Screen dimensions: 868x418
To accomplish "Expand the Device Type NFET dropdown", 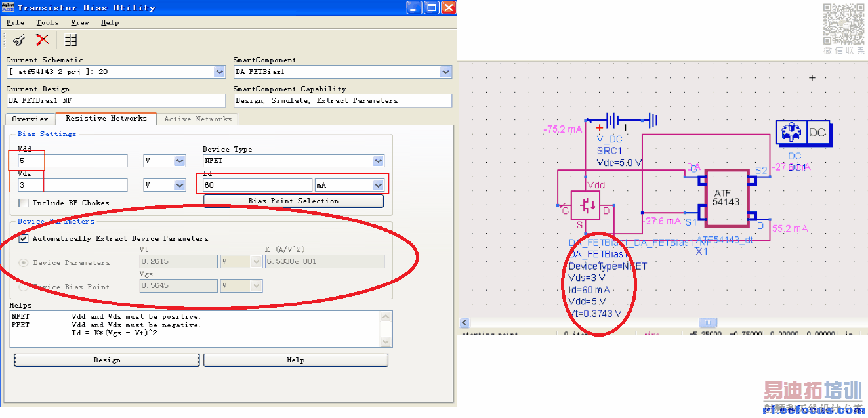I will [378, 161].
